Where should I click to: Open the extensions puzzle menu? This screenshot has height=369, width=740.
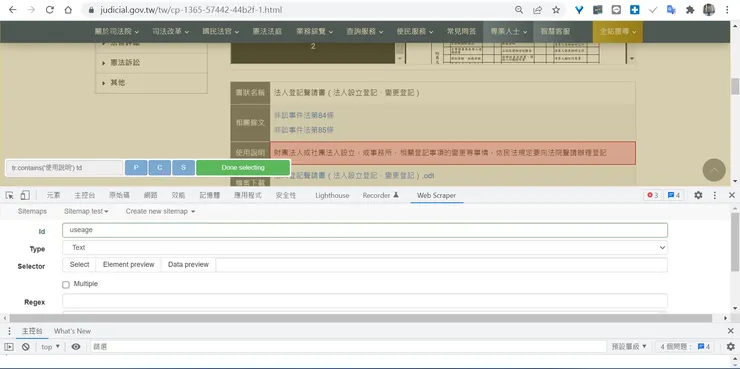pyautogui.click(x=690, y=10)
